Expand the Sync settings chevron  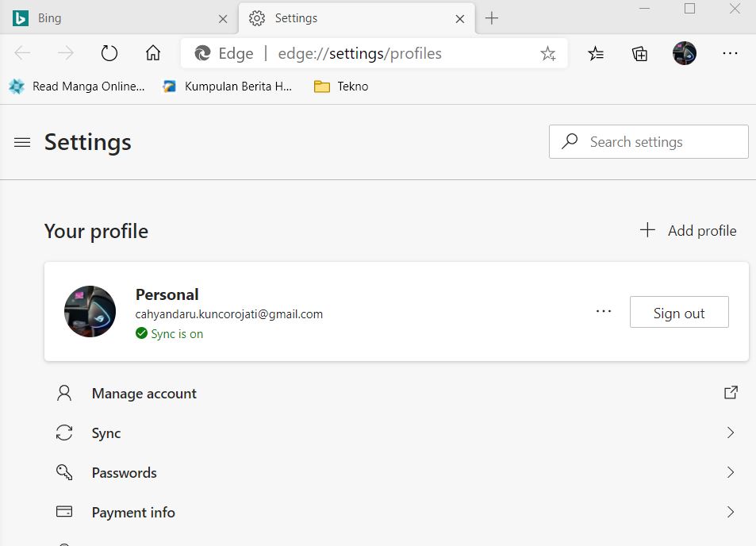coord(730,433)
